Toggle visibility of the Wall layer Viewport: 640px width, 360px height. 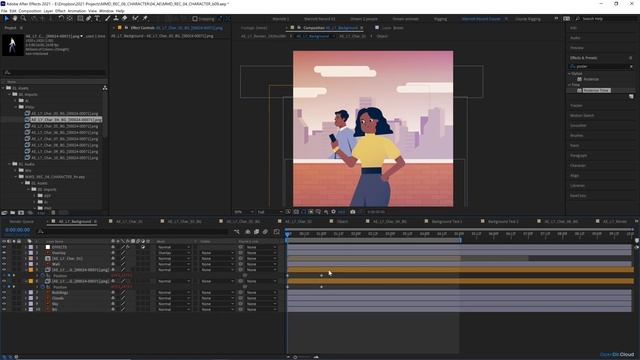(4, 264)
